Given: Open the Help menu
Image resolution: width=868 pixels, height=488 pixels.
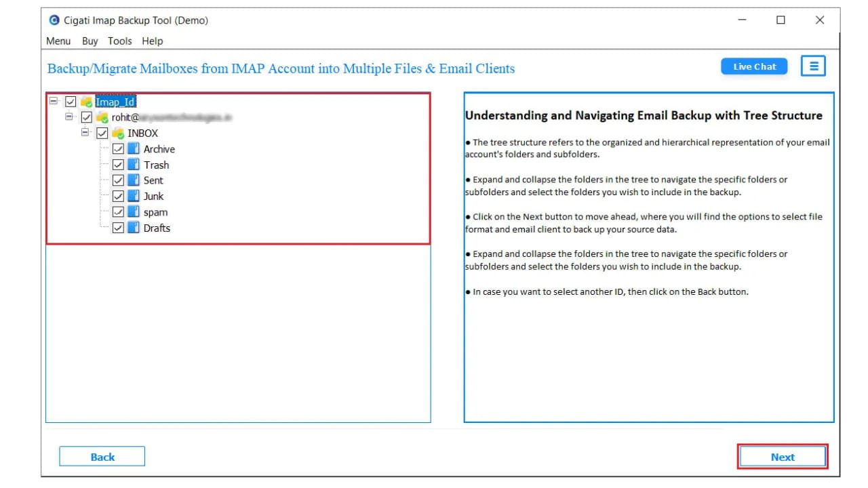Looking at the screenshot, I should point(153,41).
